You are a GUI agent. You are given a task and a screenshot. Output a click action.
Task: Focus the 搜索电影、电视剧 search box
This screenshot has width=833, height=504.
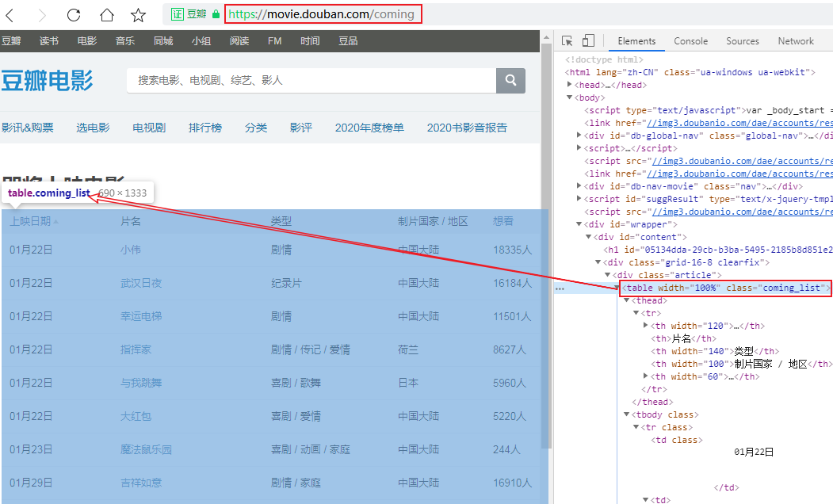pyautogui.click(x=311, y=80)
